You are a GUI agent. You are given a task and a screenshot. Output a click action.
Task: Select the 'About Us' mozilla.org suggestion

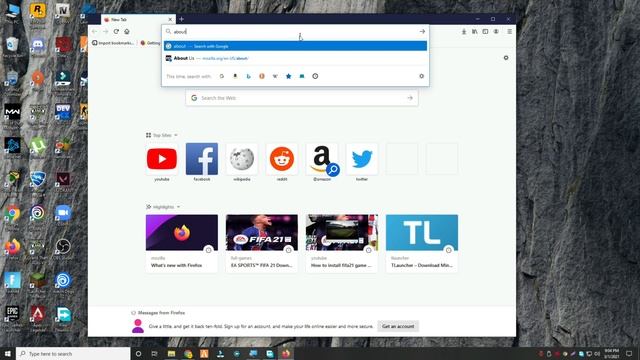click(296, 58)
